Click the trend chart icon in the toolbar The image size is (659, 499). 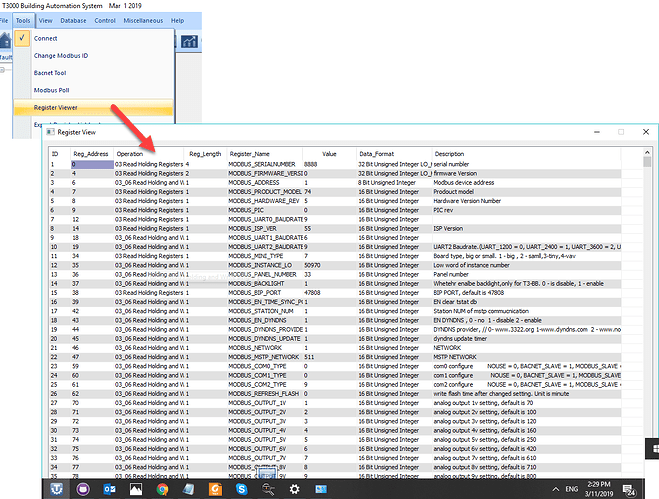[x=190, y=40]
